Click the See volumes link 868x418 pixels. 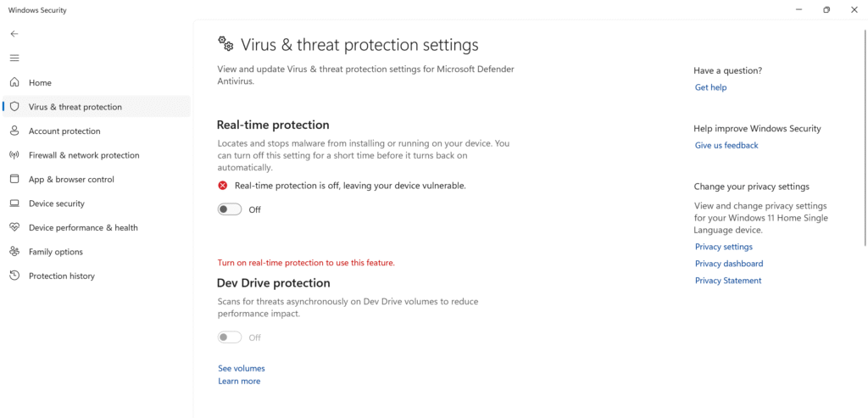pos(242,368)
